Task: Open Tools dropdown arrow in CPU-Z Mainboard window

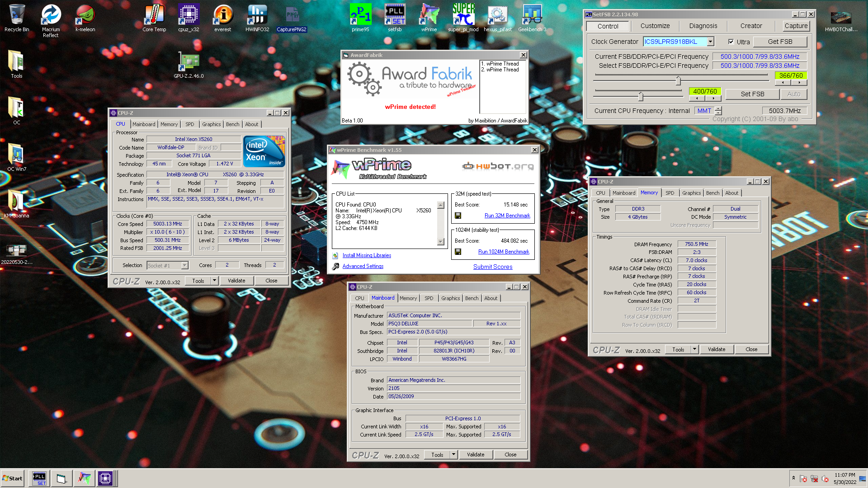Action: click(453, 455)
